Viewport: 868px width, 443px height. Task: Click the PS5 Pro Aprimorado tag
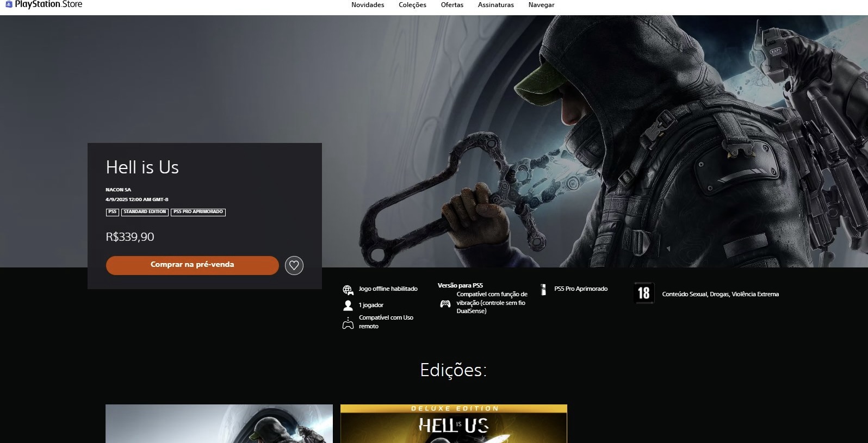198,212
